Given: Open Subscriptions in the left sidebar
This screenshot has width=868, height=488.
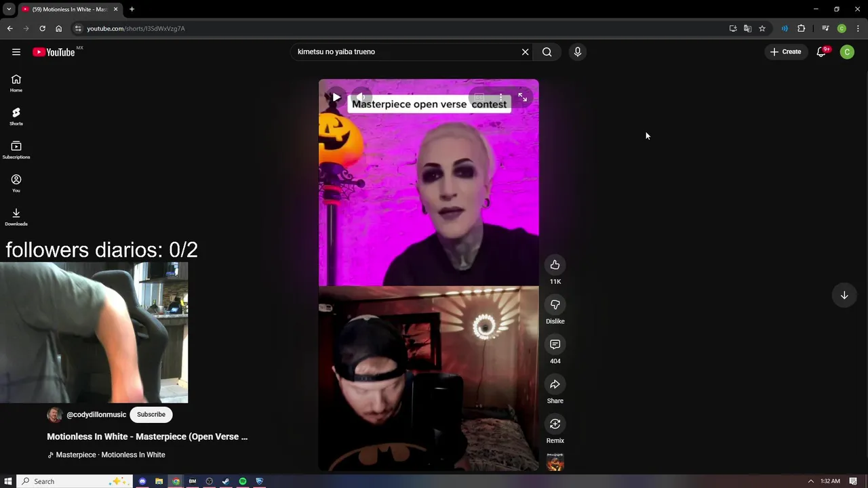Looking at the screenshot, I should coord(16,150).
